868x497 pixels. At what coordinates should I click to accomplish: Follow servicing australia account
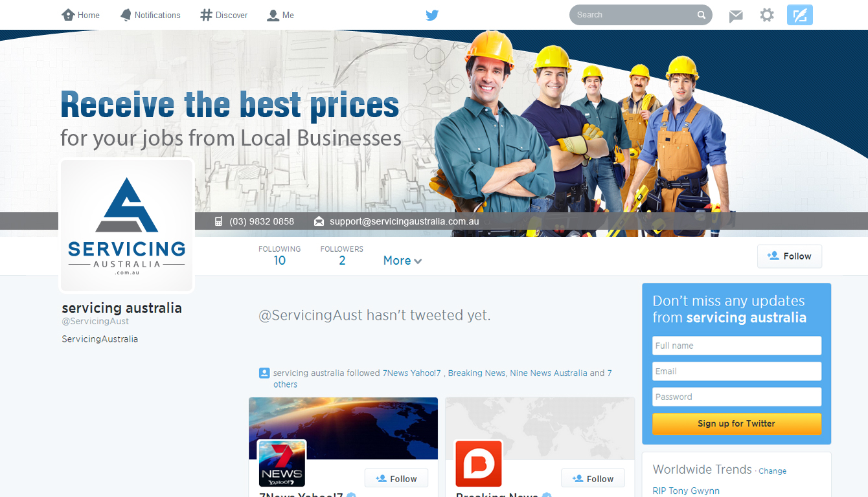pos(789,256)
